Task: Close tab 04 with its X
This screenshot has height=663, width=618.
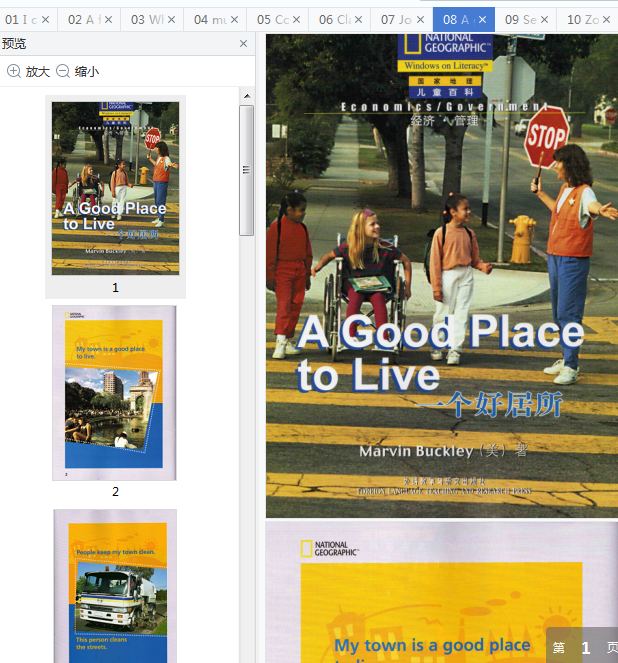Action: (x=235, y=19)
